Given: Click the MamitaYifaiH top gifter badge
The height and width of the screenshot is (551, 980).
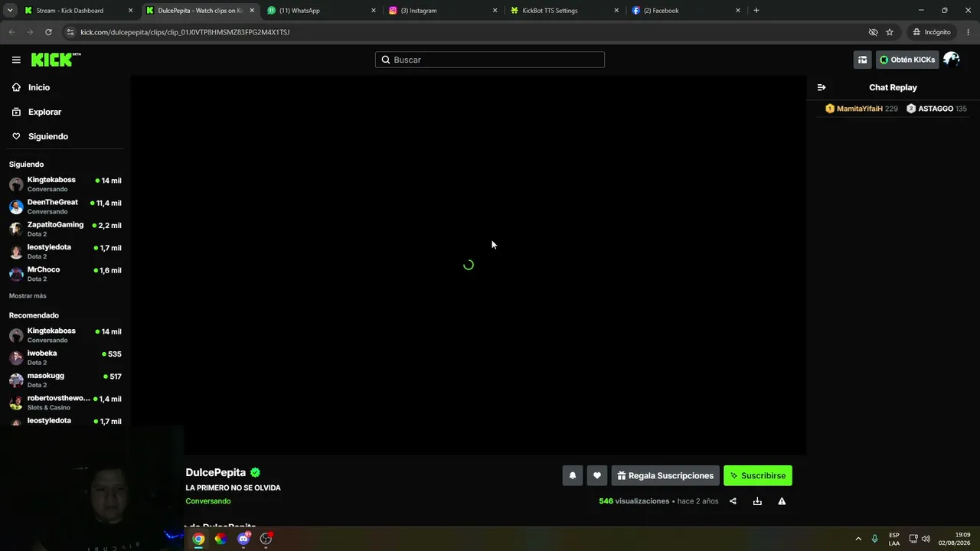Looking at the screenshot, I should [x=861, y=109].
